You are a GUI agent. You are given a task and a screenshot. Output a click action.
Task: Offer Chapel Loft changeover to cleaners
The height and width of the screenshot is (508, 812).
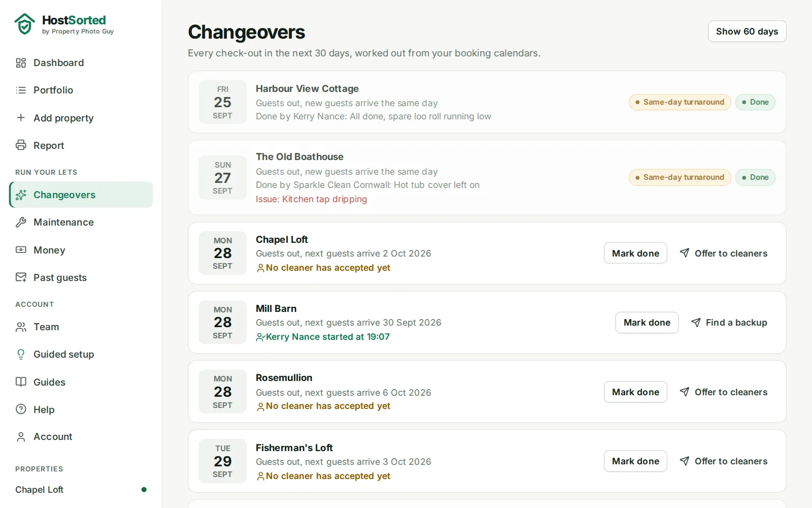point(724,253)
